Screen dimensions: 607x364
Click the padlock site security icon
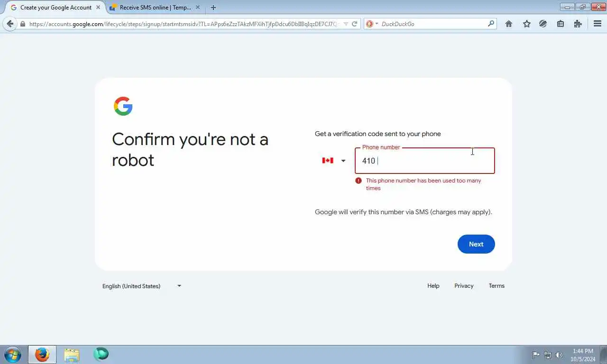[23, 24]
